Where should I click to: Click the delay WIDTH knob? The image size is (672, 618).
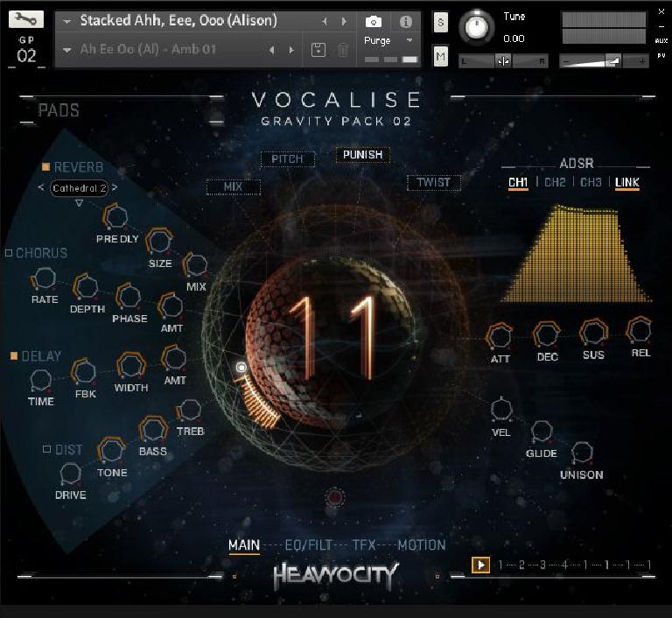(130, 365)
